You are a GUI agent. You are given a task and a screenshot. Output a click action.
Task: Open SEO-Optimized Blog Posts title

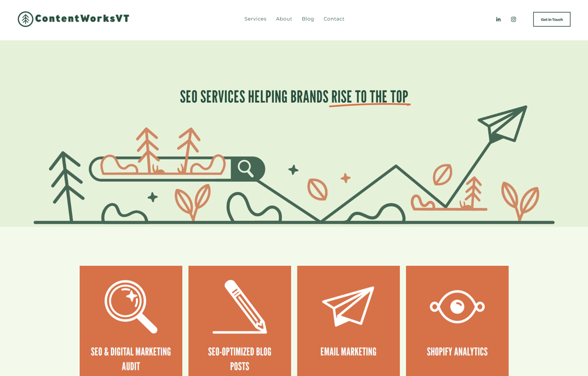(240, 359)
